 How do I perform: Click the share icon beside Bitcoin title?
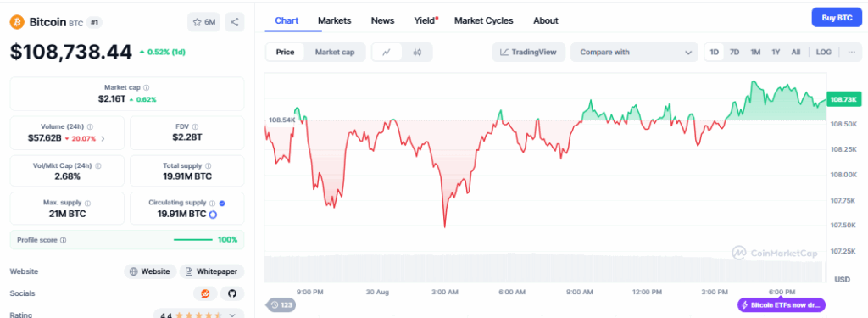pos(235,22)
